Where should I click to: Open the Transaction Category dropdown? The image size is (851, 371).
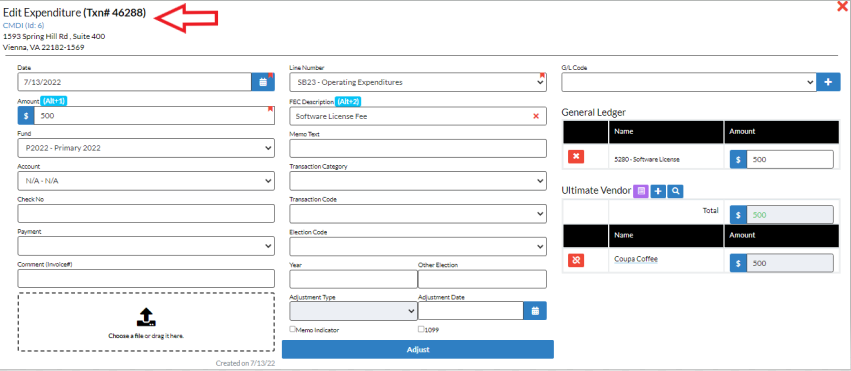[x=418, y=181]
